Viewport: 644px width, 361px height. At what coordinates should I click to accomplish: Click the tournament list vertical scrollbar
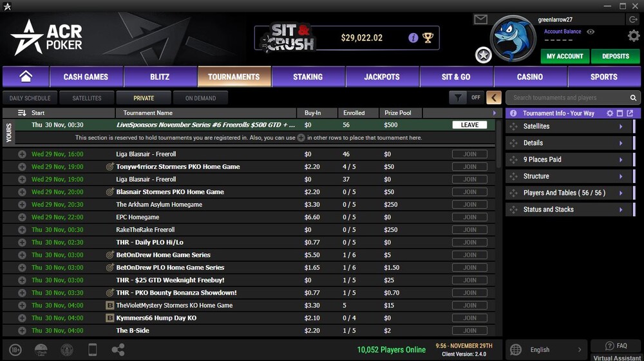pyautogui.click(x=498, y=144)
